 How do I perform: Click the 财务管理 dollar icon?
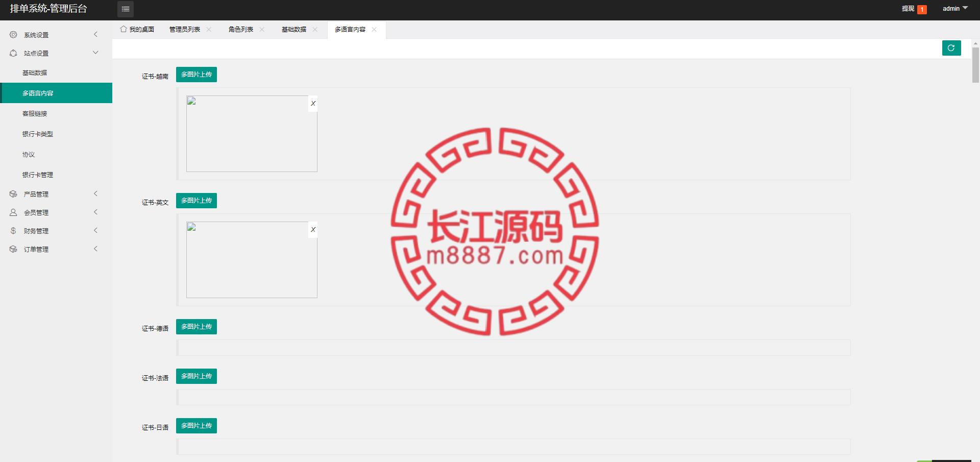click(x=13, y=231)
